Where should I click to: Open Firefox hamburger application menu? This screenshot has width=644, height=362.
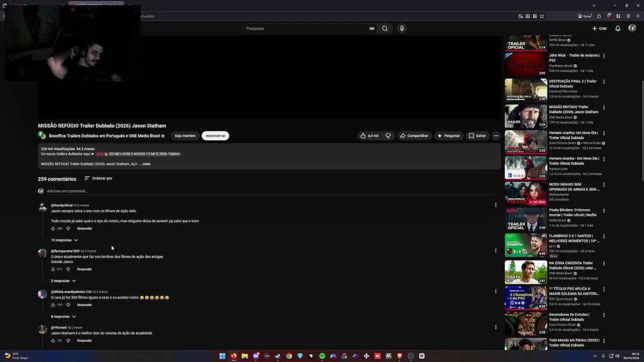pyautogui.click(x=638, y=16)
